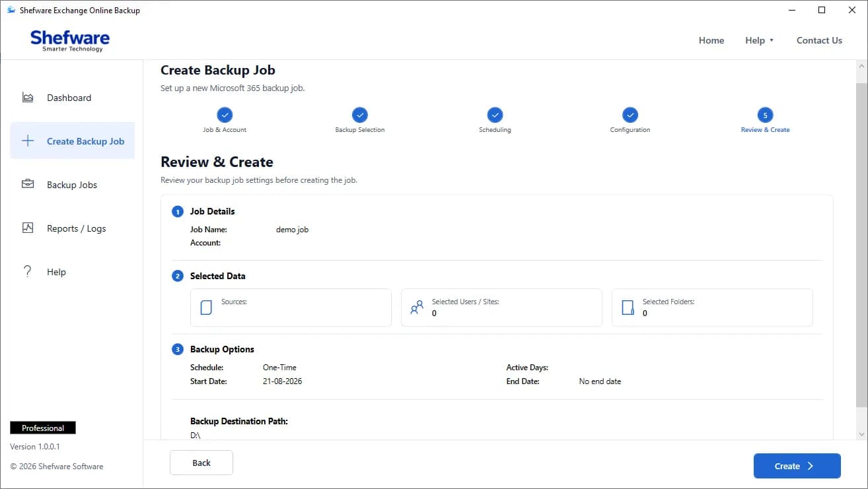Click the step 5 Review & Create circle
Image resolution: width=868 pixels, height=489 pixels.
[765, 115]
